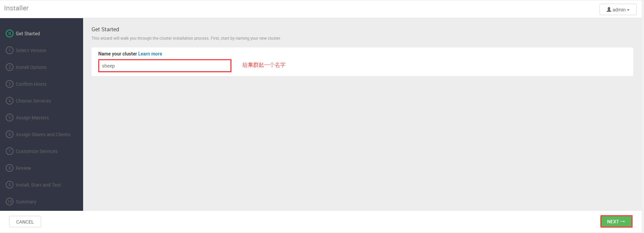The width and height of the screenshot is (644, 233).
Task: Click the Installer title in header
Action: pos(16,8)
